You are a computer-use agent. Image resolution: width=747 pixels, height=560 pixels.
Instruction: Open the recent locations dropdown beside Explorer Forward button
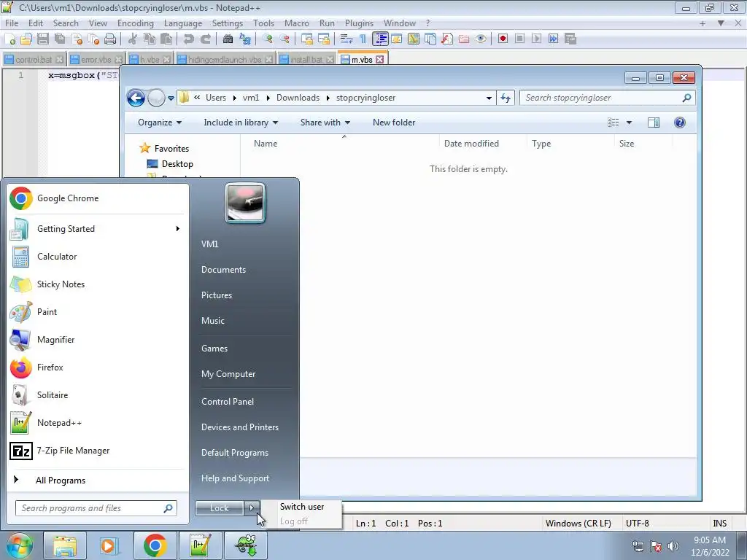pos(171,98)
